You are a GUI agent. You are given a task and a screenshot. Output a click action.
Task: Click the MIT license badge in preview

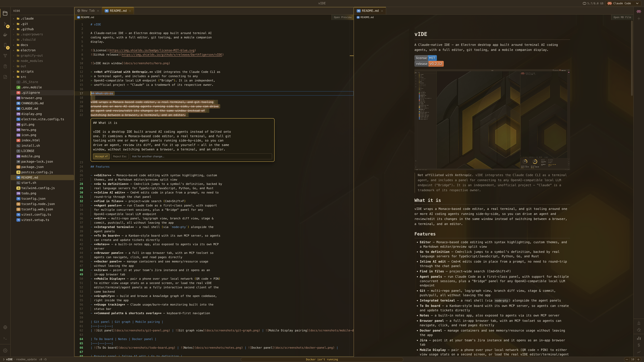(425, 58)
